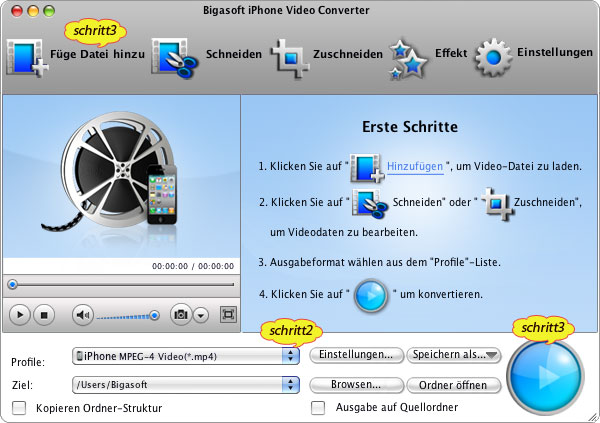Click the Zuschneiden toolbar label
The width and height of the screenshot is (600, 423).
pos(348,54)
